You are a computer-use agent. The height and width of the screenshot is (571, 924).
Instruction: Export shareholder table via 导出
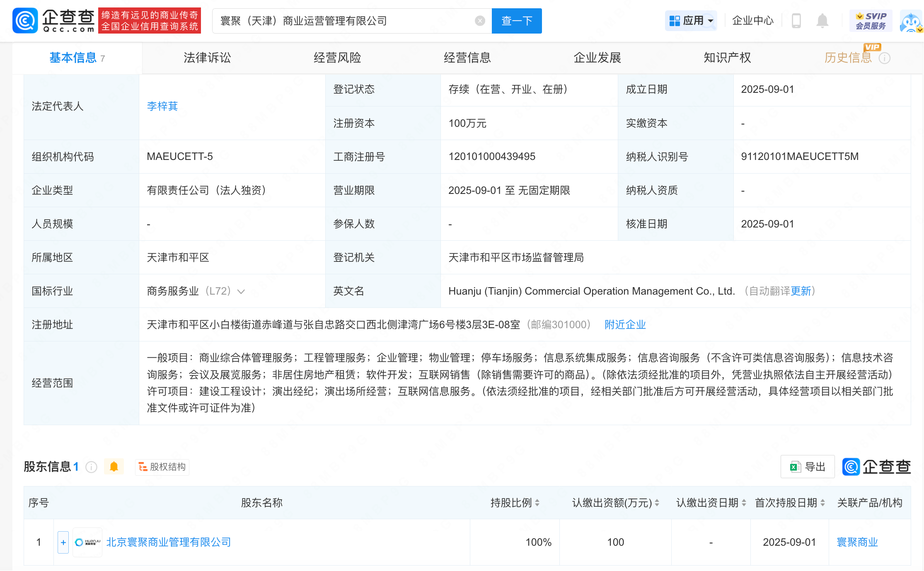[808, 467]
